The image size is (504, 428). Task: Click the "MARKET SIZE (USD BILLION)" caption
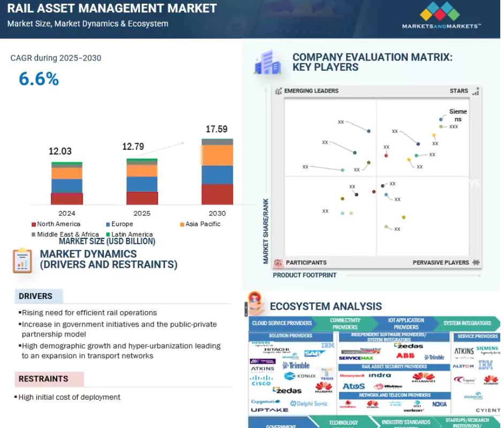click(107, 242)
